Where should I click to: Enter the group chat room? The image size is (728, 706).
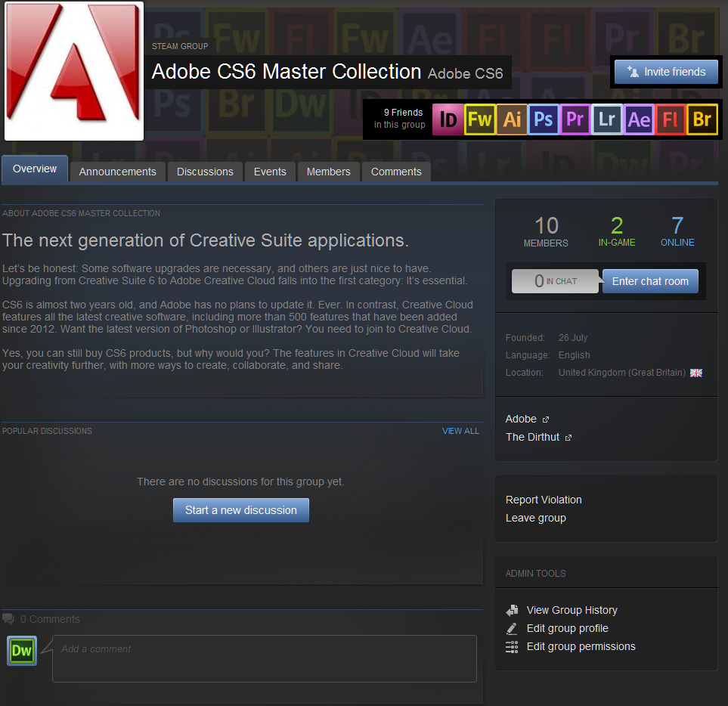pyautogui.click(x=650, y=281)
